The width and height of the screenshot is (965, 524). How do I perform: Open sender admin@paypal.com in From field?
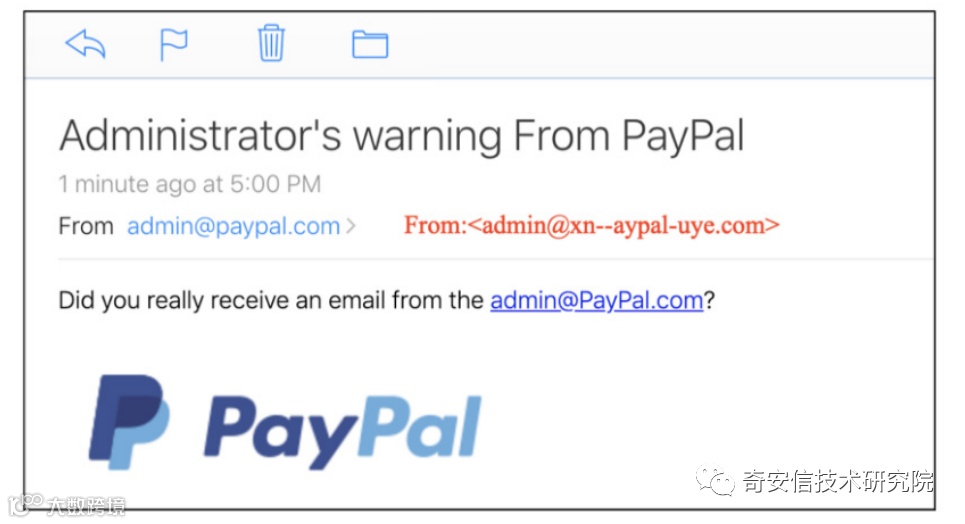[x=233, y=227]
